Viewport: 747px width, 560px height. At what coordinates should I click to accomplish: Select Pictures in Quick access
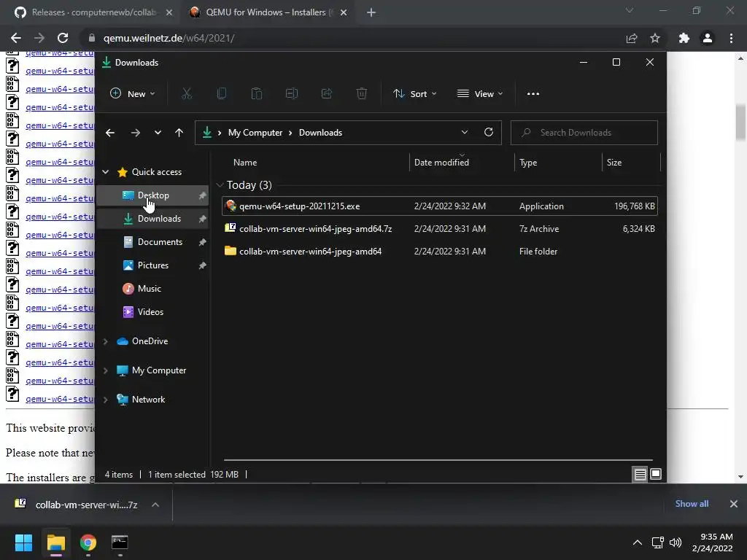pyautogui.click(x=152, y=265)
